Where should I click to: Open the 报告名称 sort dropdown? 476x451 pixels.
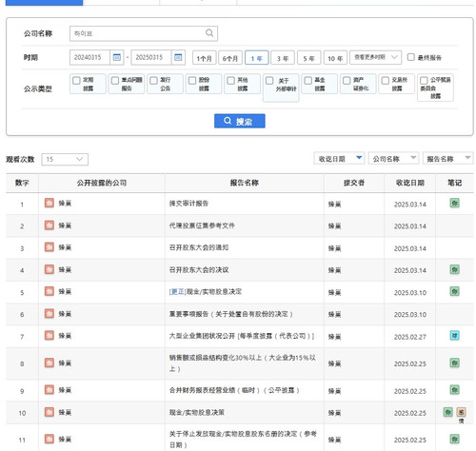coord(447,158)
